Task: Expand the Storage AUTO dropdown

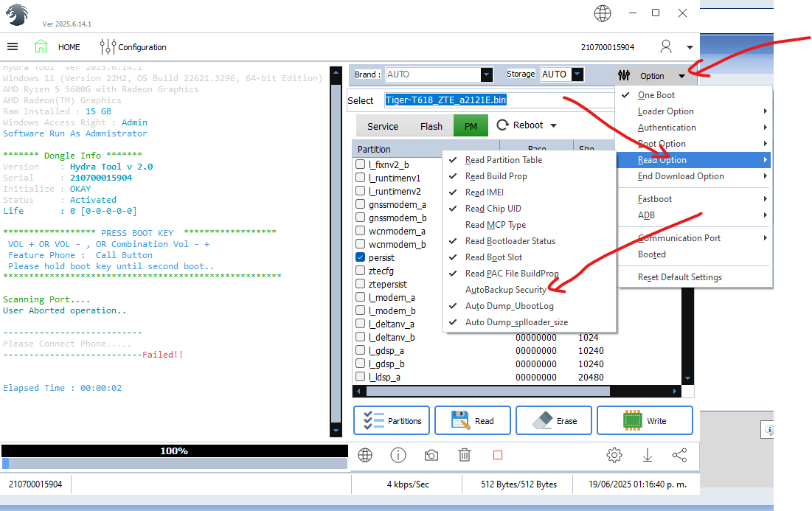Action: 577,74
